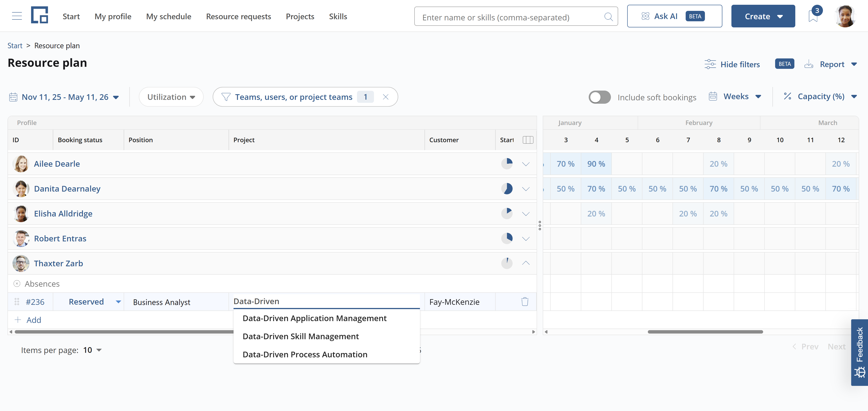
Task: Open the hamburger navigation menu
Action: [17, 16]
